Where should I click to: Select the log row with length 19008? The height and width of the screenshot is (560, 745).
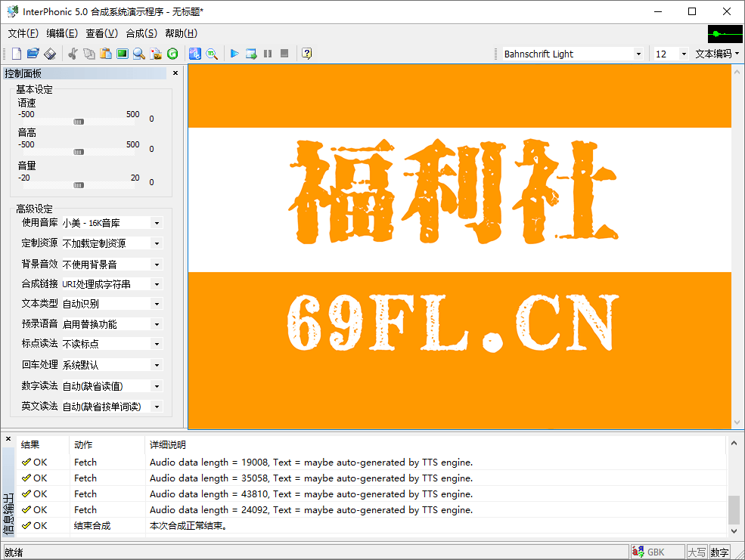click(x=371, y=463)
